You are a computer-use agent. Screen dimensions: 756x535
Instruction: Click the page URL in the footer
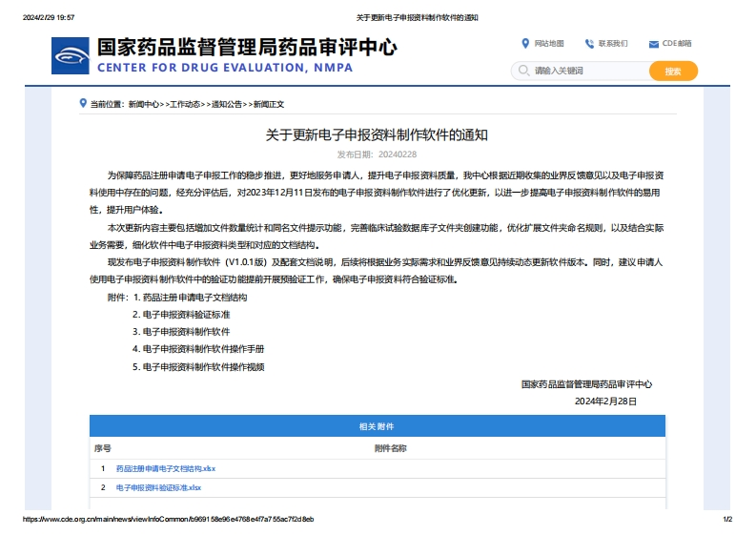tap(168, 520)
